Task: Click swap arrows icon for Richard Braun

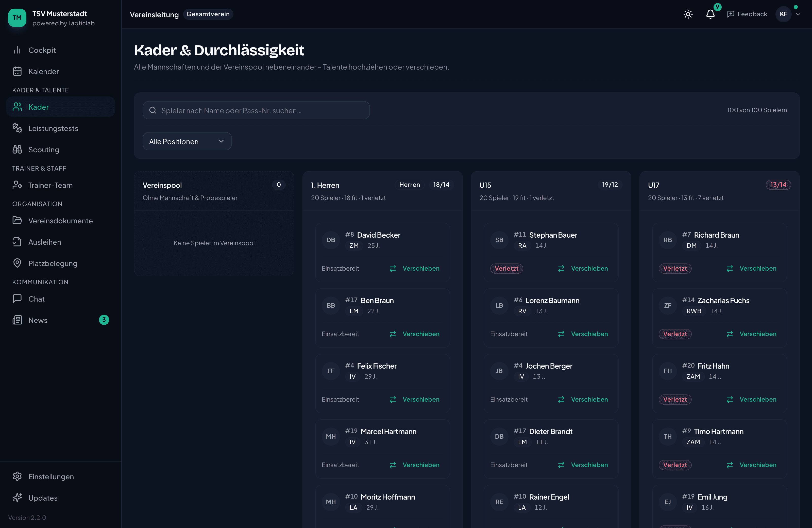Action: click(730, 269)
